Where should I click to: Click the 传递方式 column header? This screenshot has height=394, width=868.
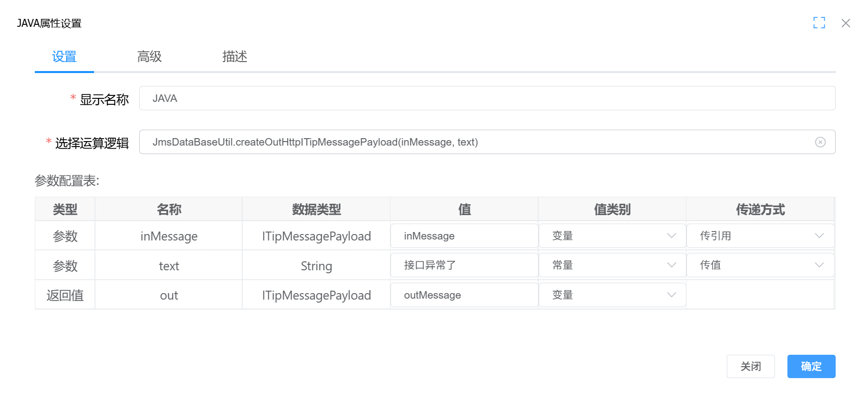coord(760,210)
